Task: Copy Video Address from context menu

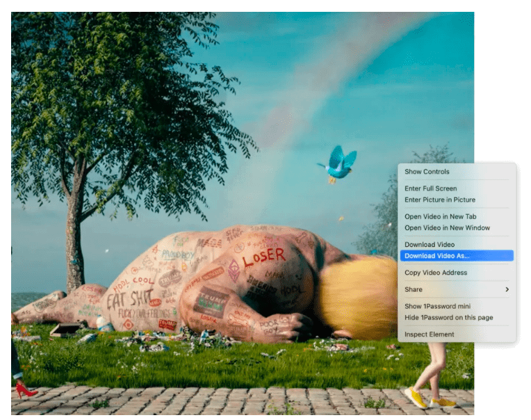Action: pos(436,273)
